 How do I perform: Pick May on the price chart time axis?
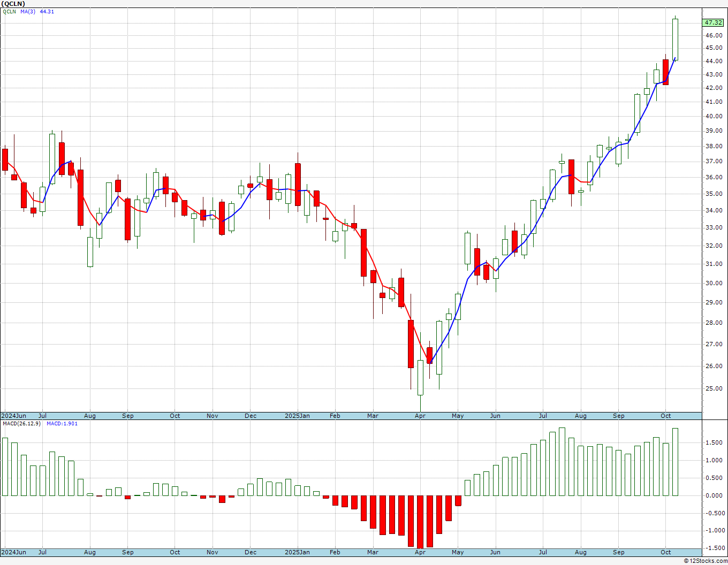(x=458, y=416)
